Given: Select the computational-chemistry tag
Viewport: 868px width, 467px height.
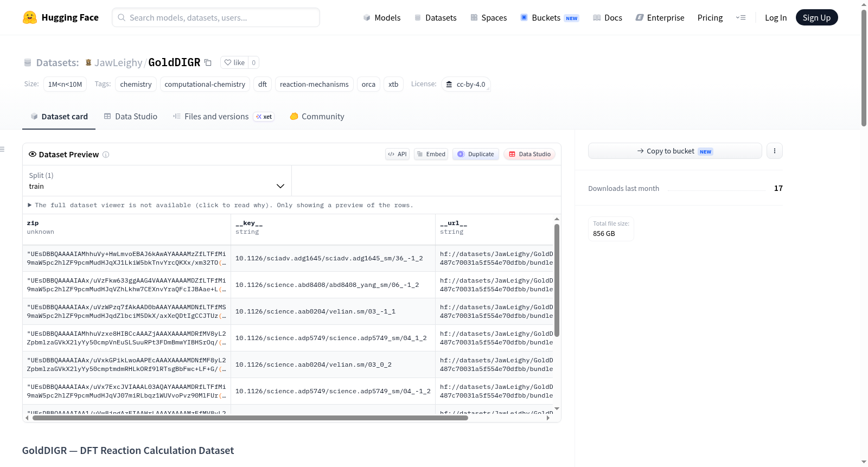Looking at the screenshot, I should 205,84.
